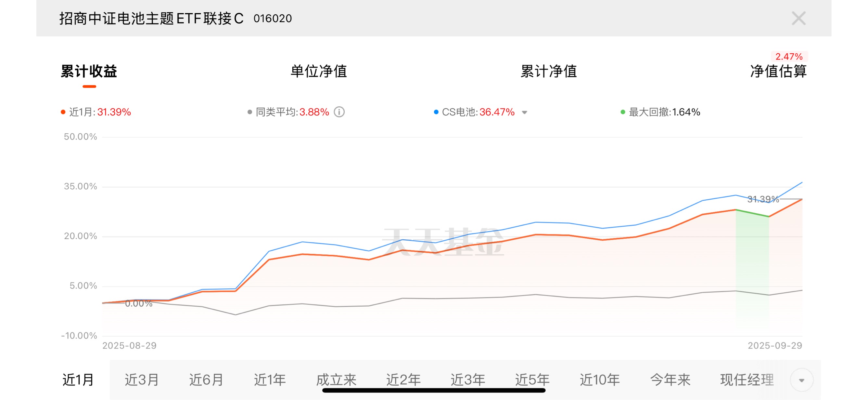Pick the 近10年 range option
The width and height of the screenshot is (868, 400).
click(x=600, y=380)
